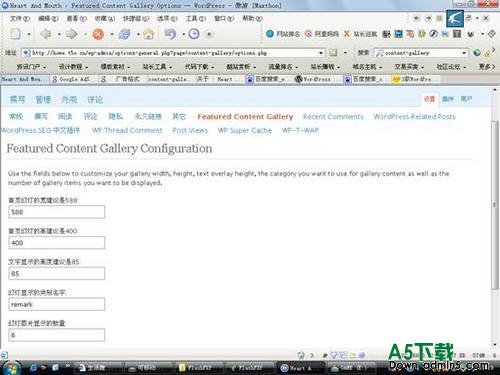Open the WP Thread Comment link
500x375 pixels.
(127, 130)
